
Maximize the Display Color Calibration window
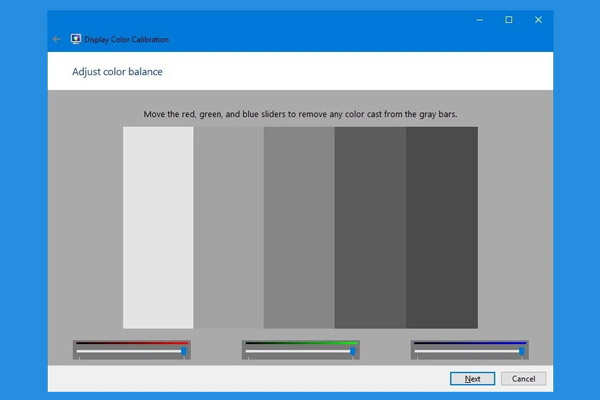(509, 20)
